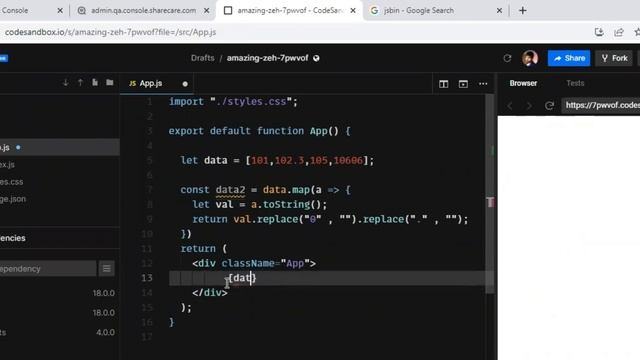640x360 pixels.
Task: Open the editor more options menu
Action: click(483, 84)
